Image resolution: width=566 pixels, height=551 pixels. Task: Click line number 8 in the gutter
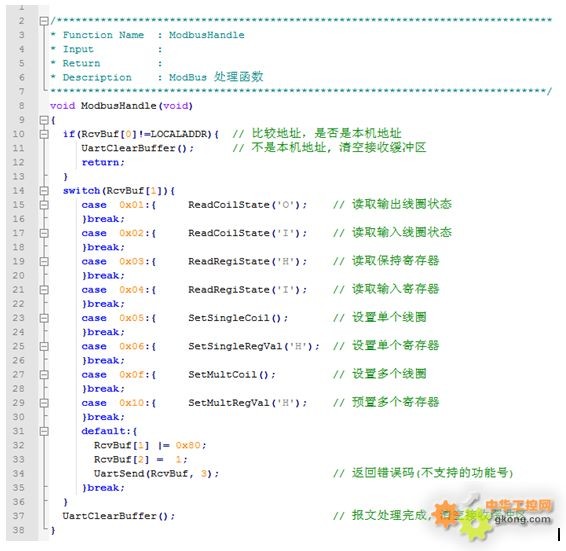[x=21, y=106]
